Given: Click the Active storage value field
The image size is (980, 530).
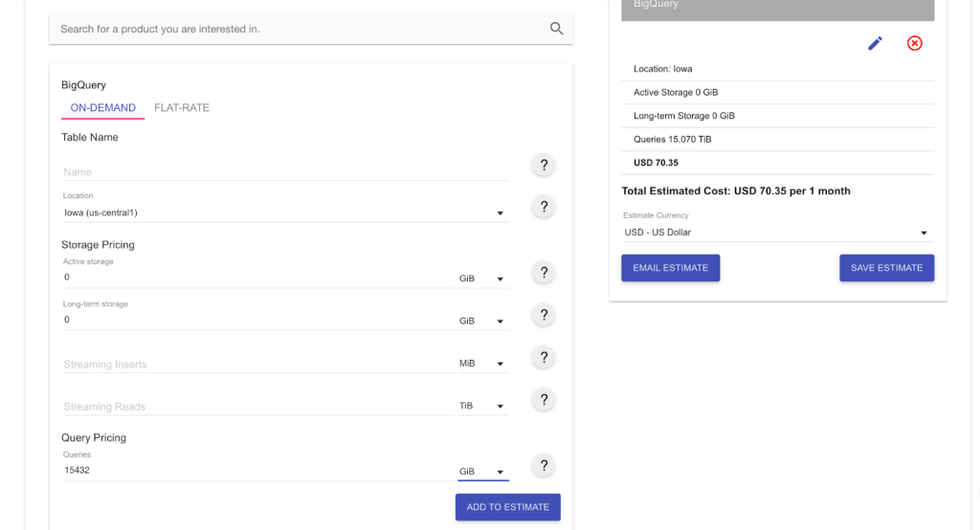Looking at the screenshot, I should point(258,277).
